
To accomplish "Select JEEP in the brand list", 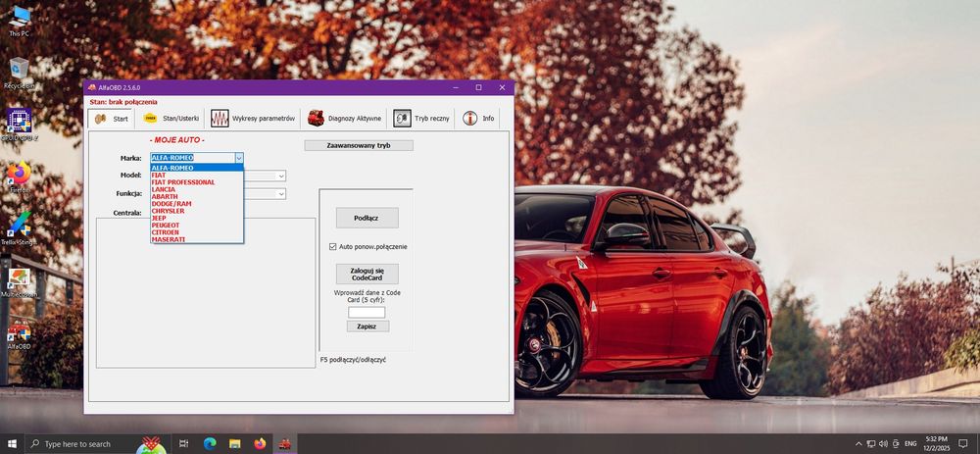I will [x=197, y=219].
